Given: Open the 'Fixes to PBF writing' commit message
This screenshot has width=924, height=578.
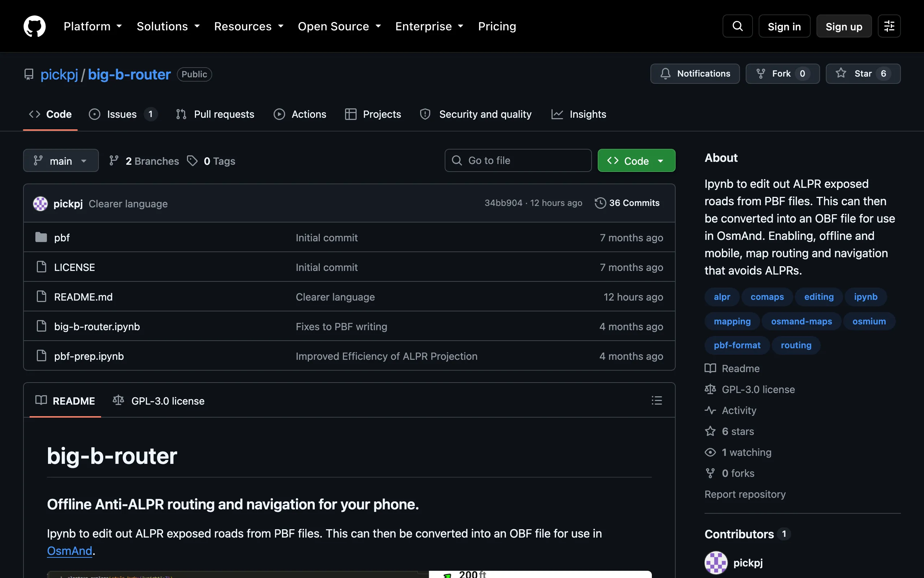Looking at the screenshot, I should (x=341, y=327).
